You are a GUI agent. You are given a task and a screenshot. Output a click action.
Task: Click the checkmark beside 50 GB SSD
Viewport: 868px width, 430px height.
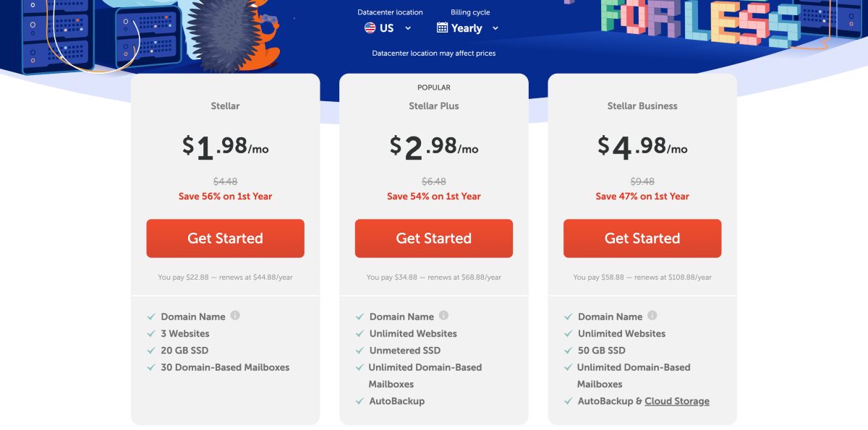pyautogui.click(x=568, y=351)
